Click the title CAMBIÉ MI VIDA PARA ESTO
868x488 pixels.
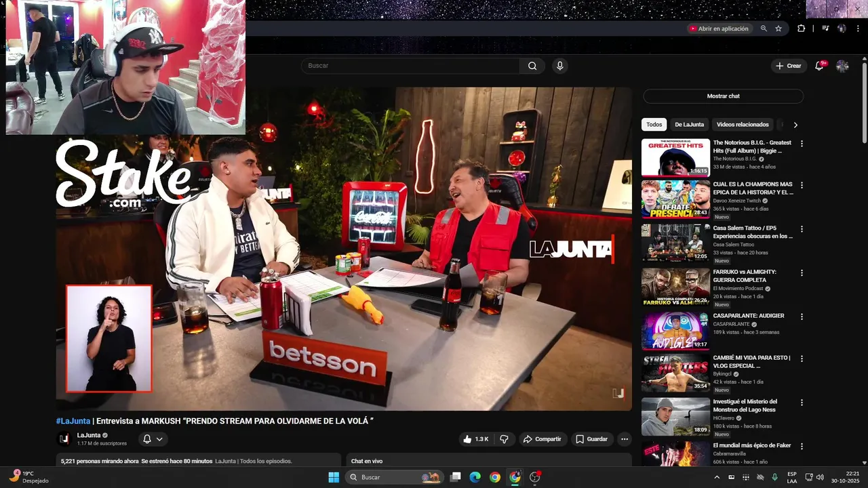click(751, 361)
